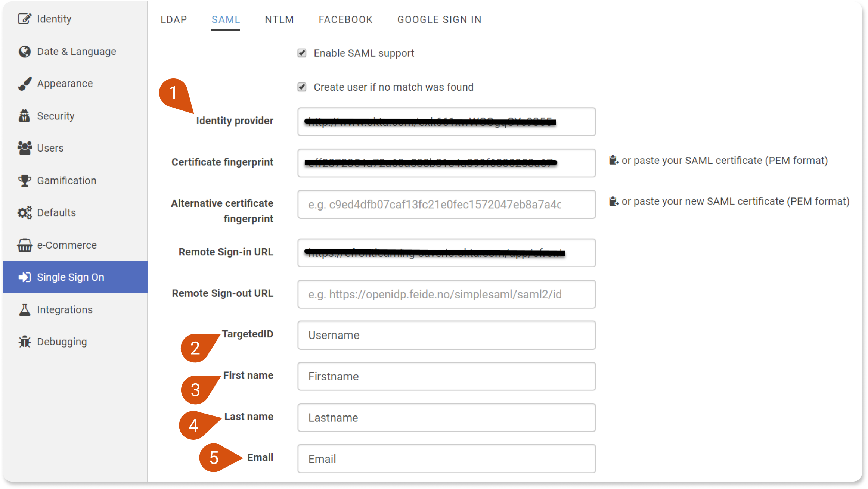Screen dimensions: 868x489
Task: Click the TargetedID Username field
Action: point(446,335)
